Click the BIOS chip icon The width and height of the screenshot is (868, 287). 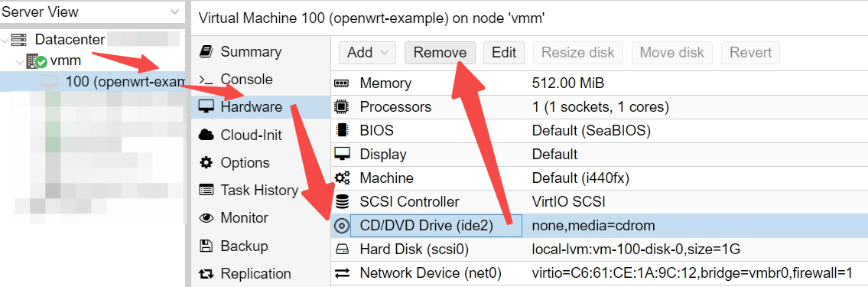[342, 130]
